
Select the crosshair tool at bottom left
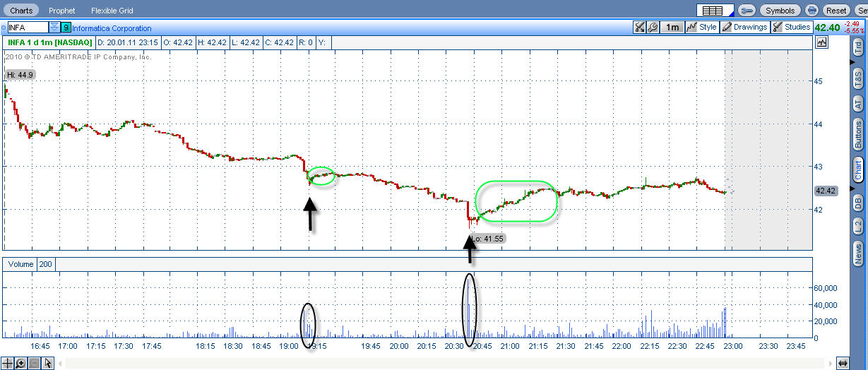8,363
